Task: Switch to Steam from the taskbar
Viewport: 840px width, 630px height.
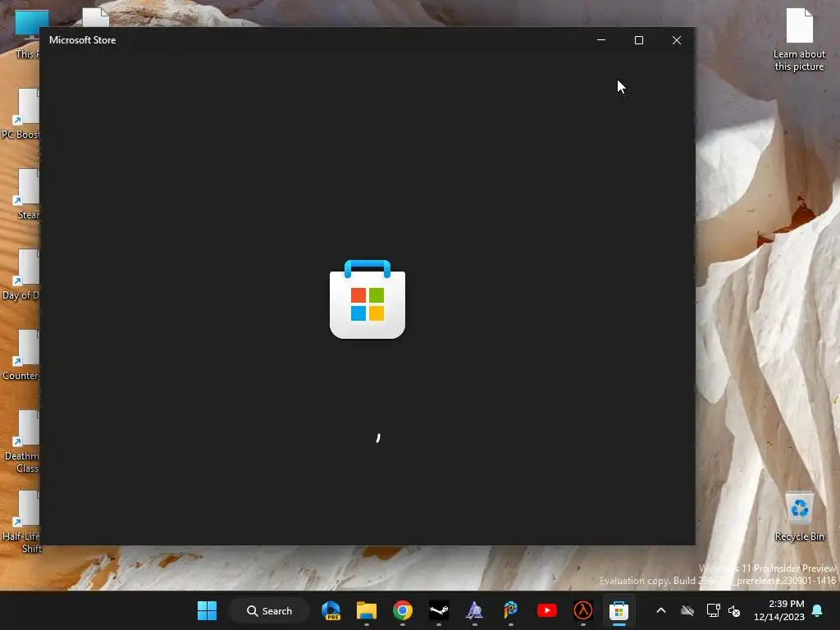Action: point(439,610)
